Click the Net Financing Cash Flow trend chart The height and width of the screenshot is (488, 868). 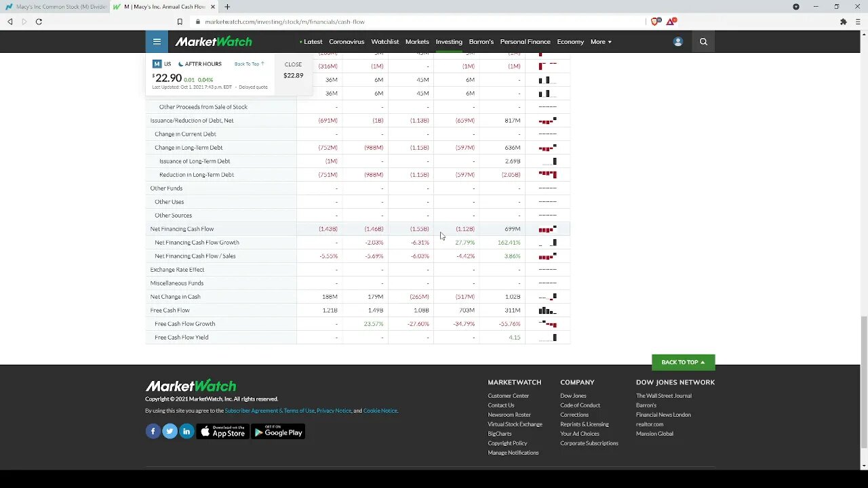coord(547,229)
